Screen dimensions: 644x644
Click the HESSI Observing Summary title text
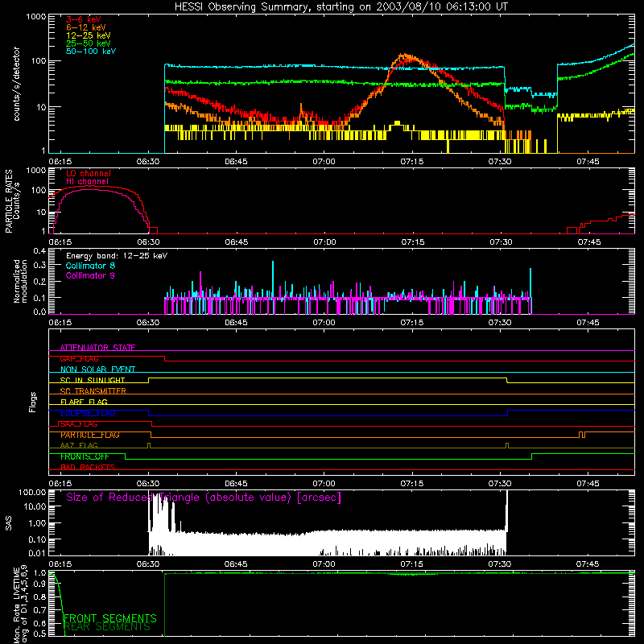point(341,7)
